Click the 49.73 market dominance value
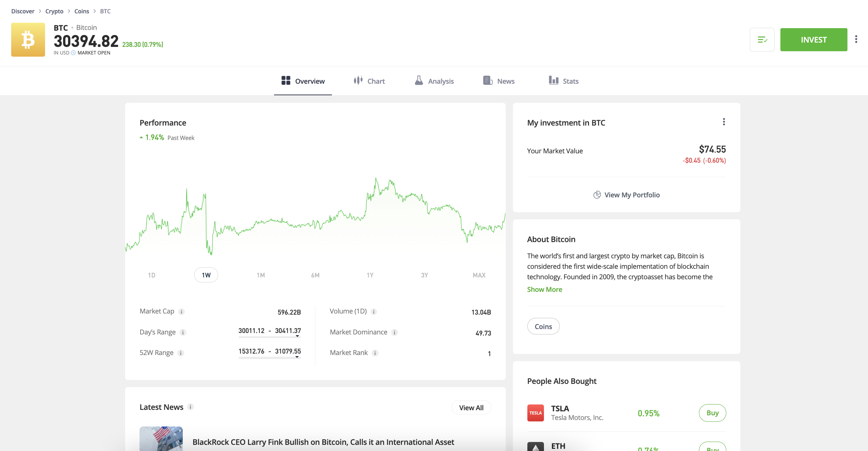This screenshot has height=451, width=868. pos(483,333)
